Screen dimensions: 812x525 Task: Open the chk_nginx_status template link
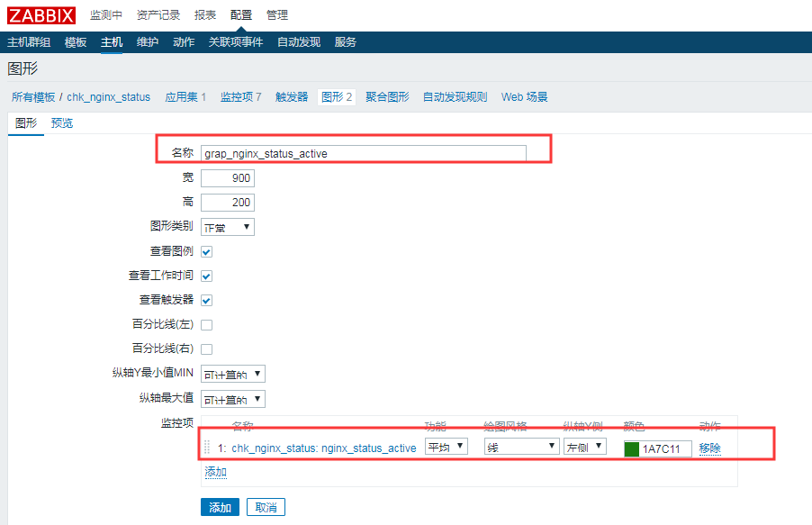click(x=108, y=97)
